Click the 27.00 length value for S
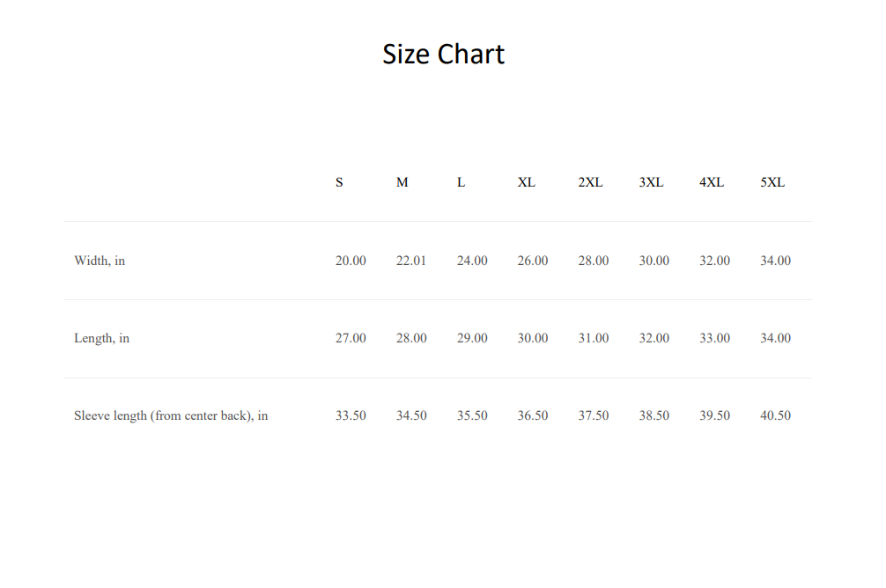Viewport: 886px width, 588px height. pyautogui.click(x=351, y=338)
